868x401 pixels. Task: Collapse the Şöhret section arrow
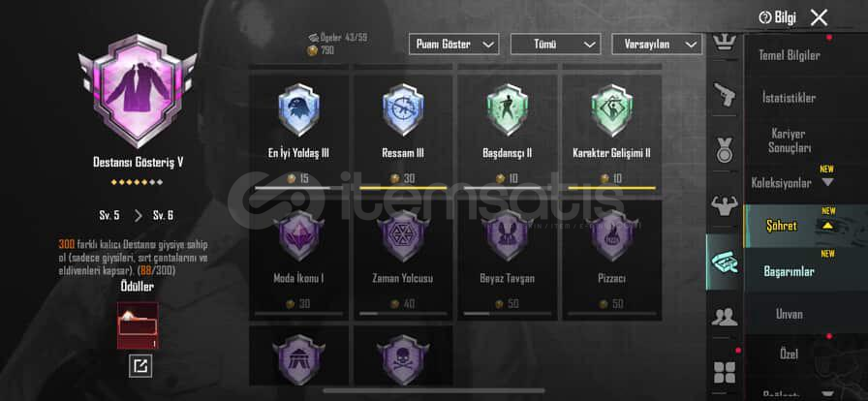(x=827, y=226)
